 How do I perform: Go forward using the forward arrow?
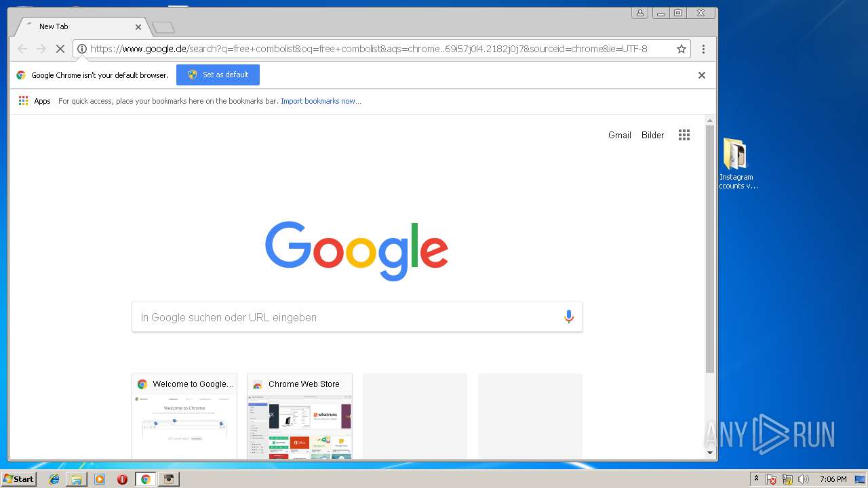click(x=41, y=49)
